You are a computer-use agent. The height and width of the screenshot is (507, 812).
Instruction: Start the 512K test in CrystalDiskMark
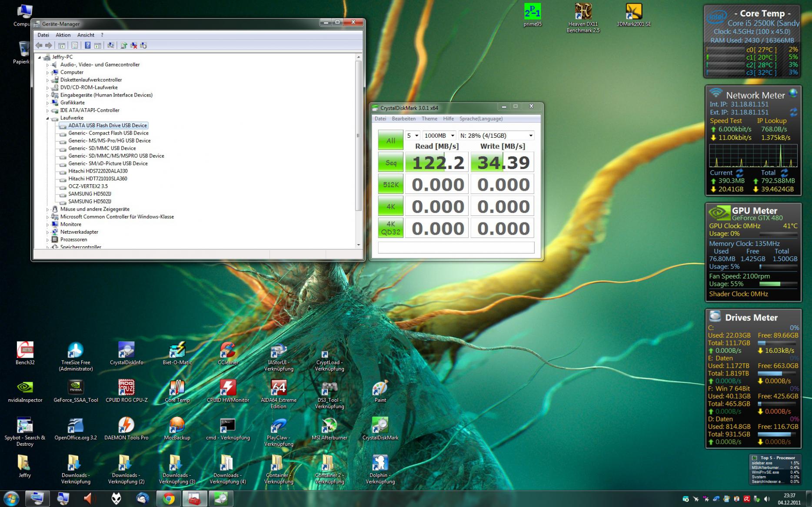[391, 185]
